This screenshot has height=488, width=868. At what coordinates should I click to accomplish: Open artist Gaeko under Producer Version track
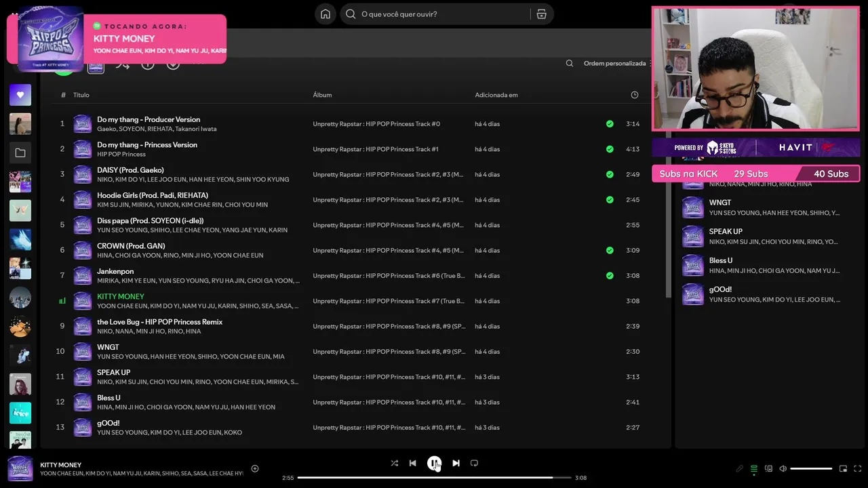tap(106, 129)
